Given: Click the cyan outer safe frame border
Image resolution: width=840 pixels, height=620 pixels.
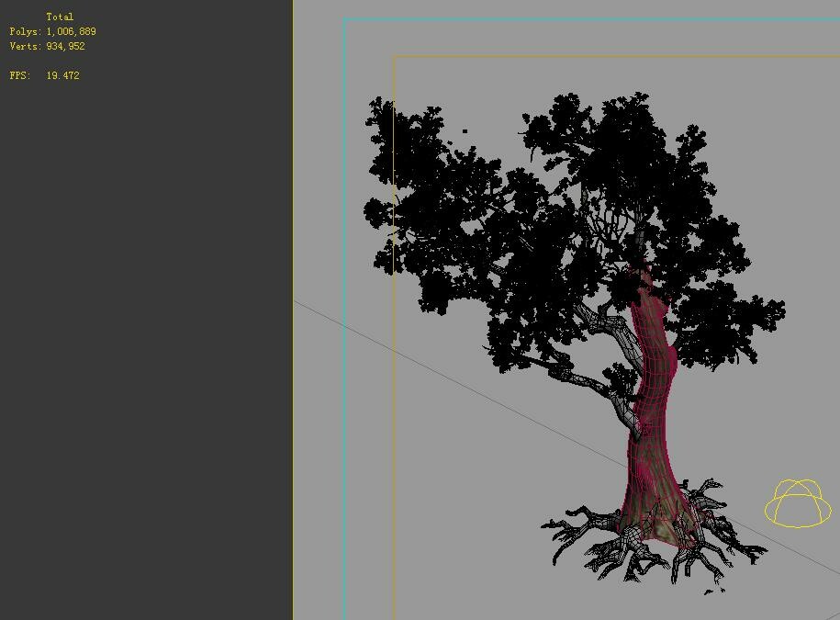Looking at the screenshot, I should click(x=344, y=276).
